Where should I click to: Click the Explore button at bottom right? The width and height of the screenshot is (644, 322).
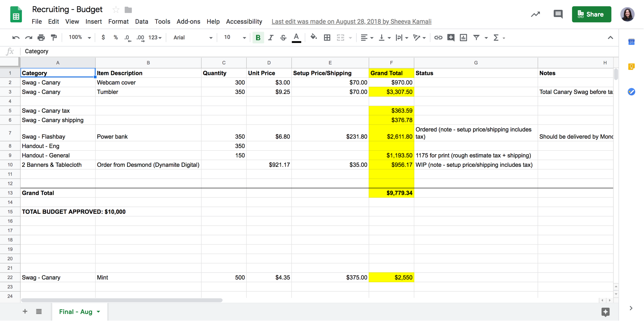(605, 312)
